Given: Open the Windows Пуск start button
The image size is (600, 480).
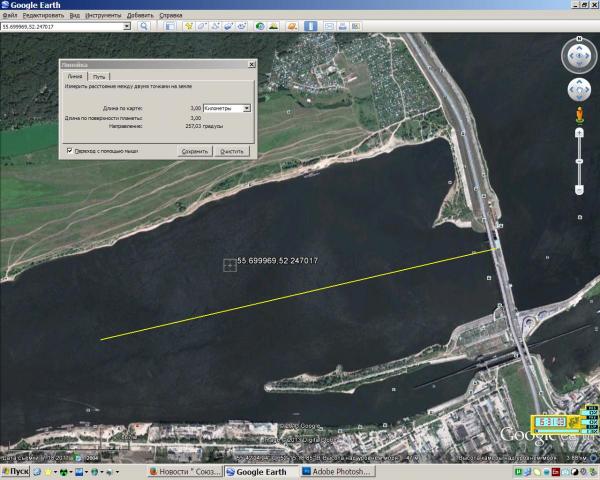Looking at the screenshot, I should [x=14, y=472].
